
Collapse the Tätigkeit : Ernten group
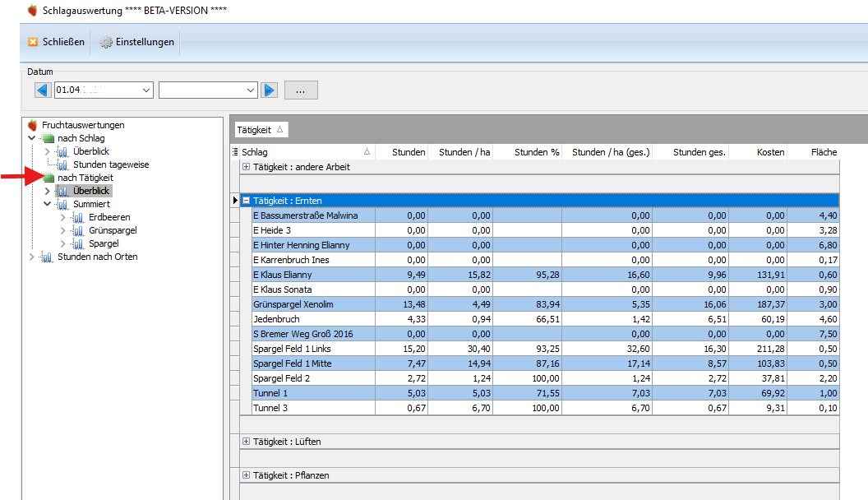pos(247,201)
